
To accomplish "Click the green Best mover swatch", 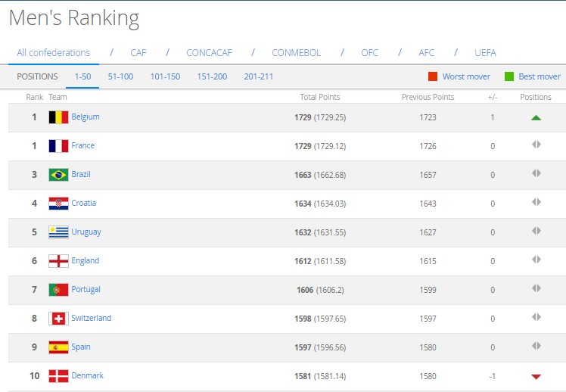I will click(509, 76).
